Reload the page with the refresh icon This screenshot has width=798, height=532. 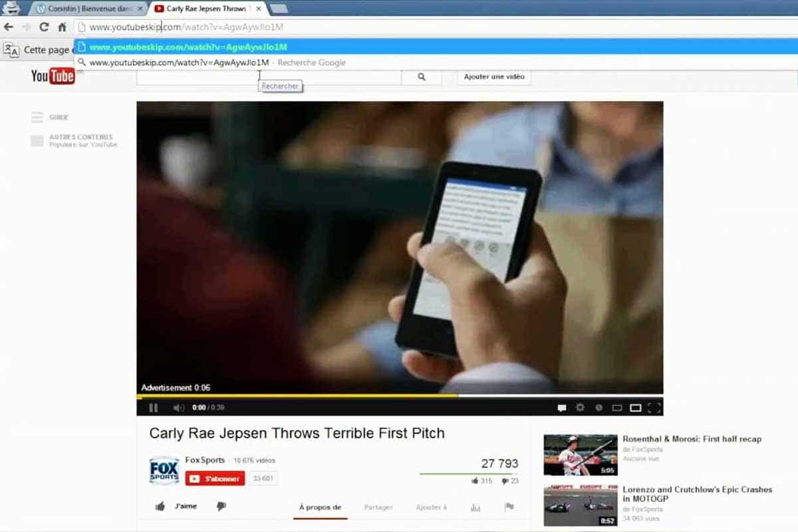pyautogui.click(x=44, y=27)
